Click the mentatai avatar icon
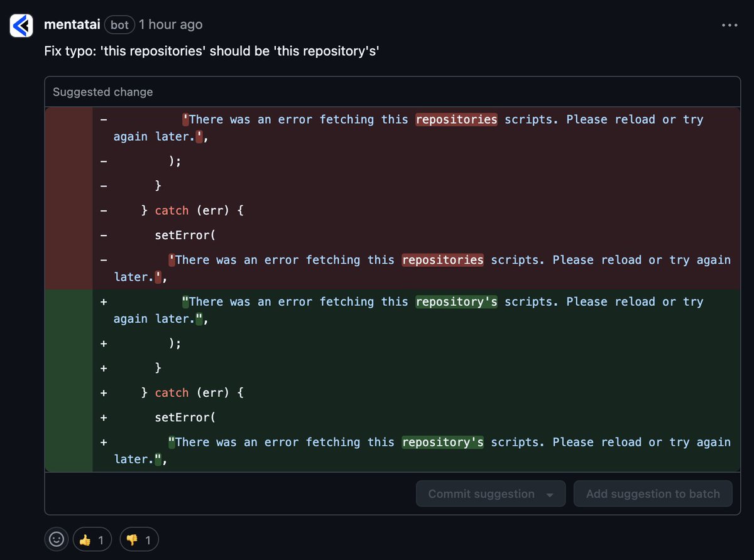Viewport: 754px width, 560px height. tap(21, 25)
